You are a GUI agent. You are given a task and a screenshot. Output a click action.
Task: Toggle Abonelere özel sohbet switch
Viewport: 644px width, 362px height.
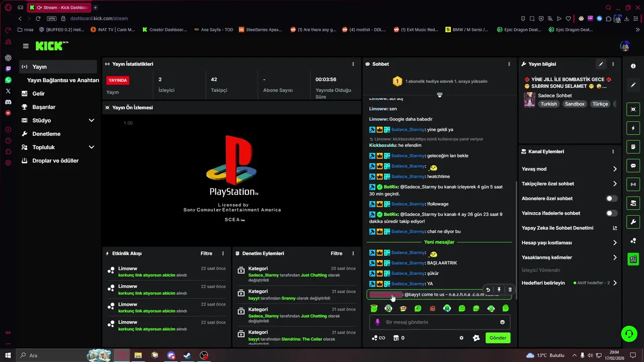point(611,199)
